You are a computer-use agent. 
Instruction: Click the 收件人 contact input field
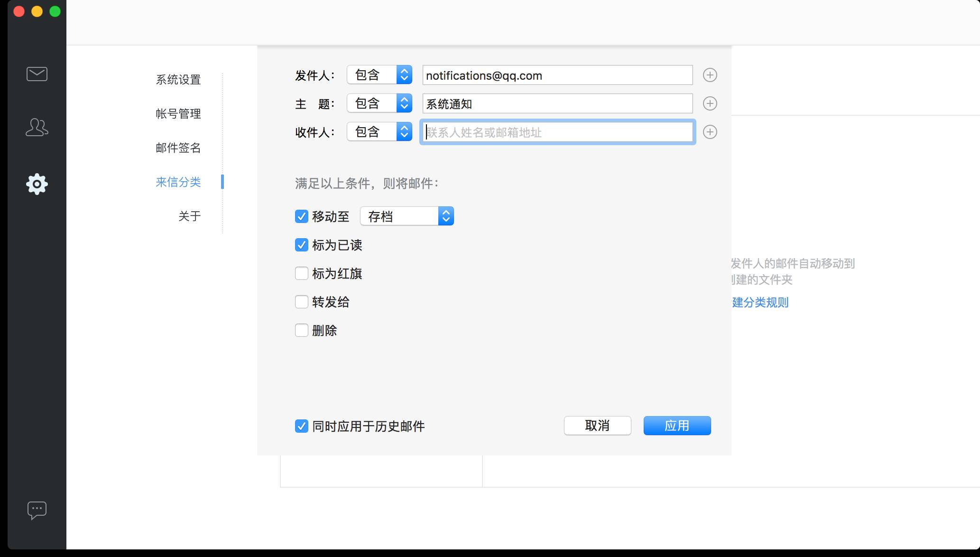557,132
